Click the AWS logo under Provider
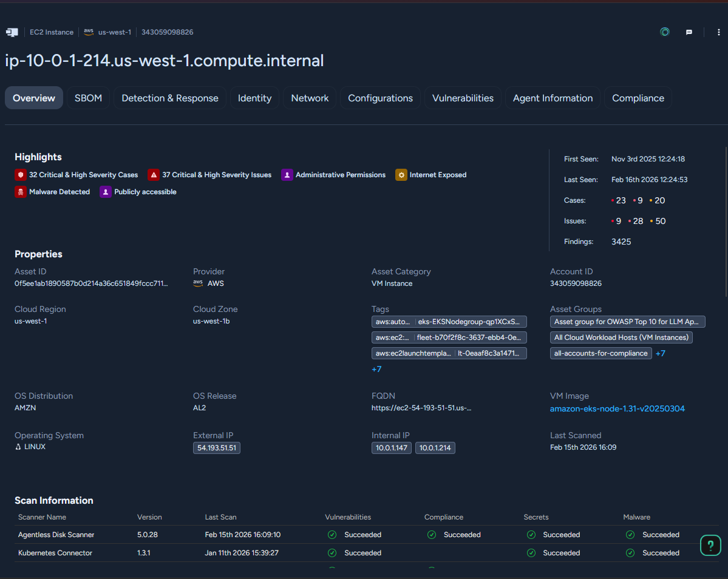Image resolution: width=728 pixels, height=579 pixels. coord(198,283)
